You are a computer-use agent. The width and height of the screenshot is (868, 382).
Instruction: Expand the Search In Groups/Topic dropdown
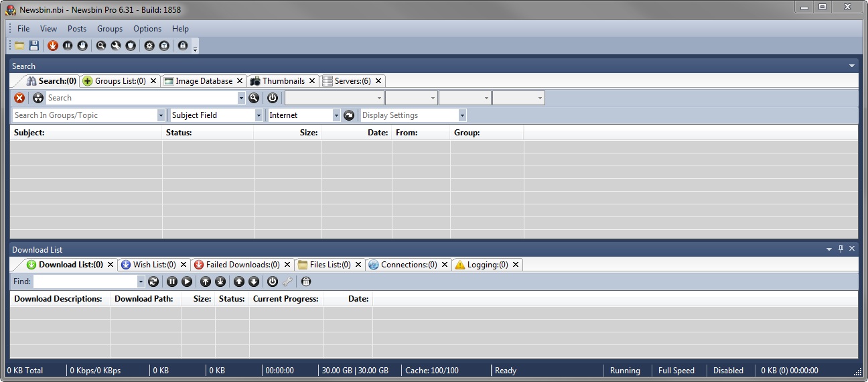(161, 115)
